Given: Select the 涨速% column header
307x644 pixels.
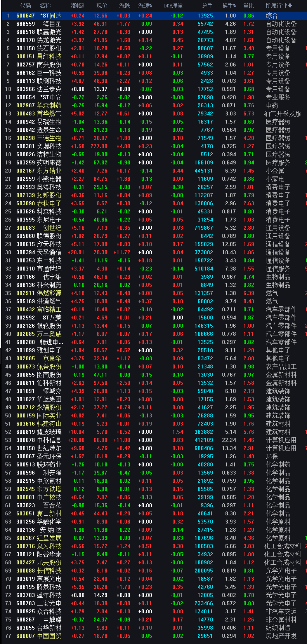Looking at the screenshot, I should [145, 6].
